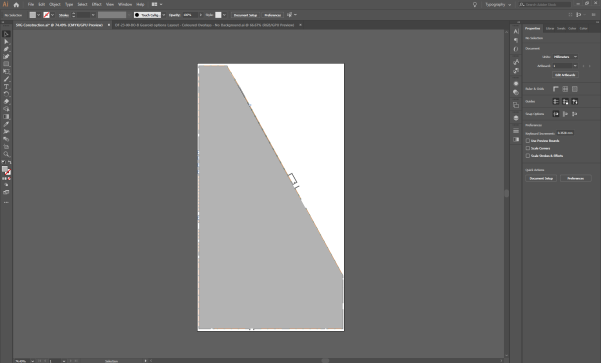Open the zoom level dropdown in status bar
The image size is (601, 363).
point(32,361)
